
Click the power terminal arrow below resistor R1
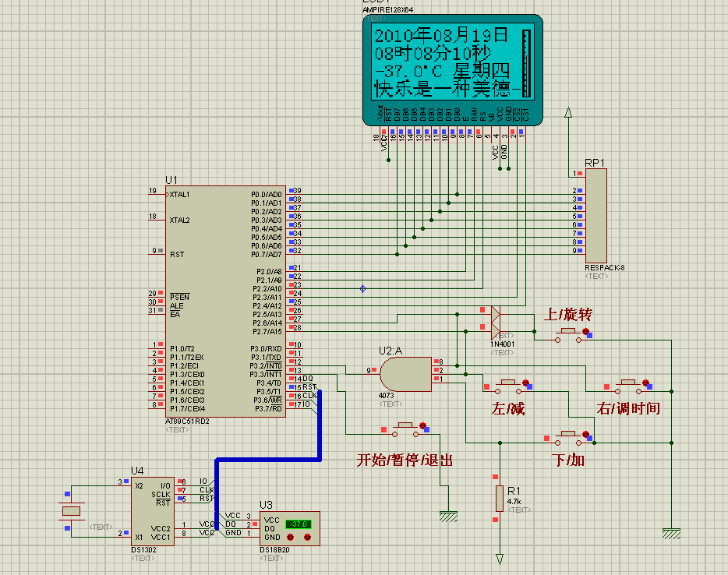point(500,559)
